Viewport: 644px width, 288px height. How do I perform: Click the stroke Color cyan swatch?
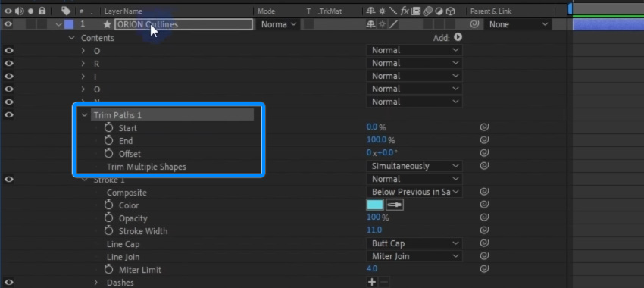coord(375,205)
